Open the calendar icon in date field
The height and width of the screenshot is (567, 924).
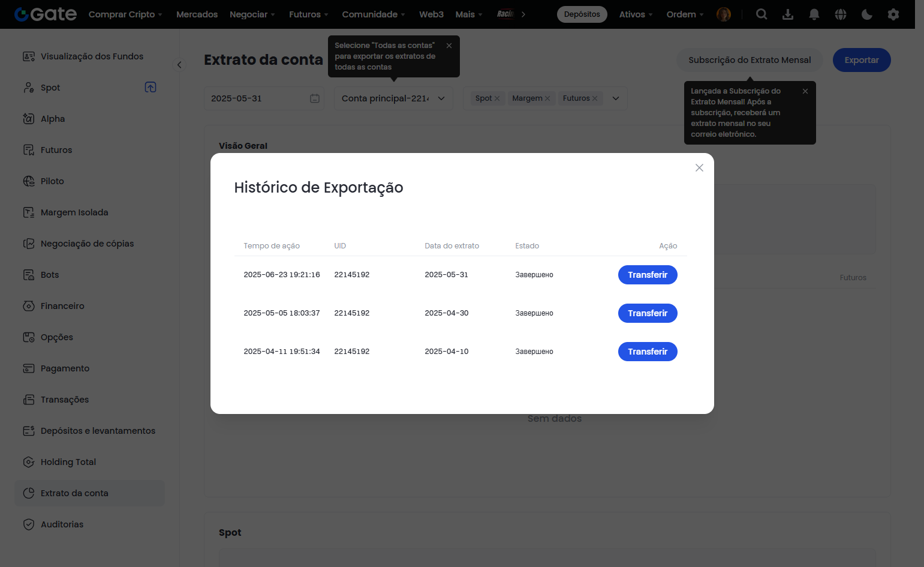[x=315, y=98]
